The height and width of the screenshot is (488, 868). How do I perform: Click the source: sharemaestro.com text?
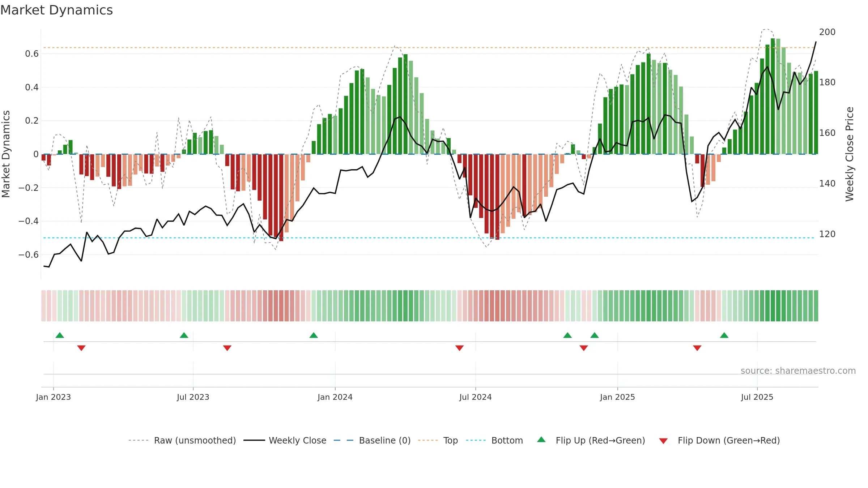(x=798, y=371)
